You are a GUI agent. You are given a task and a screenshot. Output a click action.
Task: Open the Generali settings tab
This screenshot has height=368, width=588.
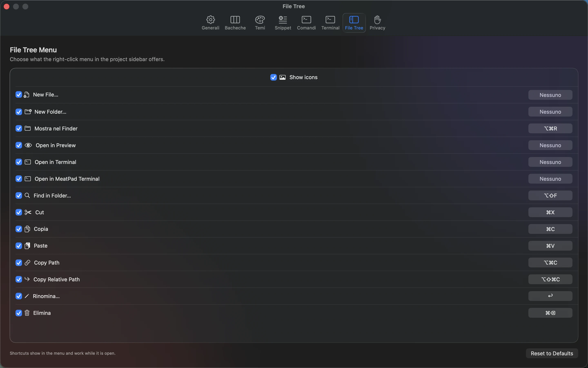click(x=210, y=23)
